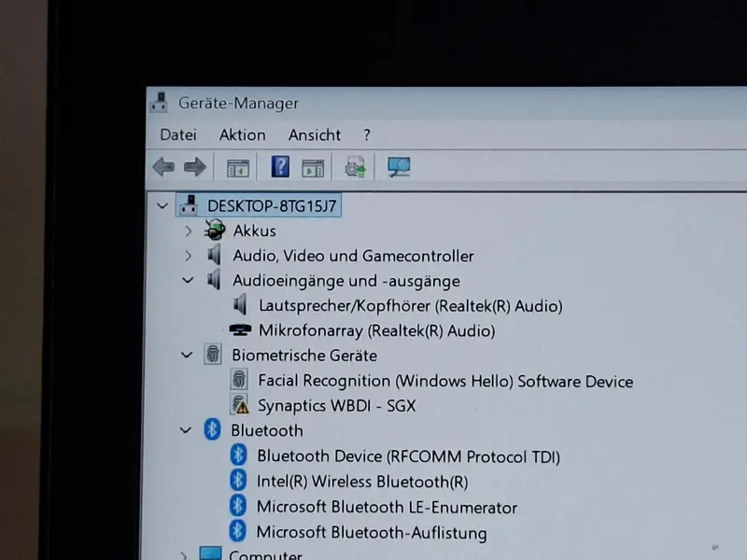Select the Biometrische Geräte label
747x560 pixels.
coord(304,356)
